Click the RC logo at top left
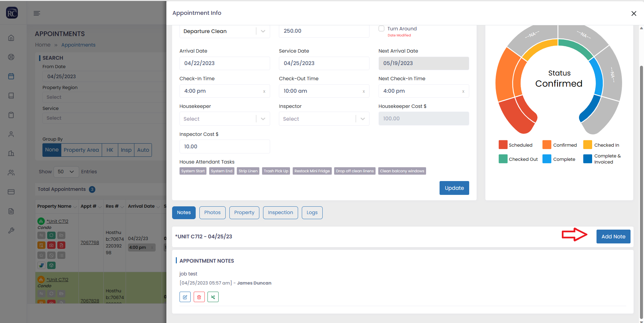This screenshot has height=323, width=644. coord(12,13)
